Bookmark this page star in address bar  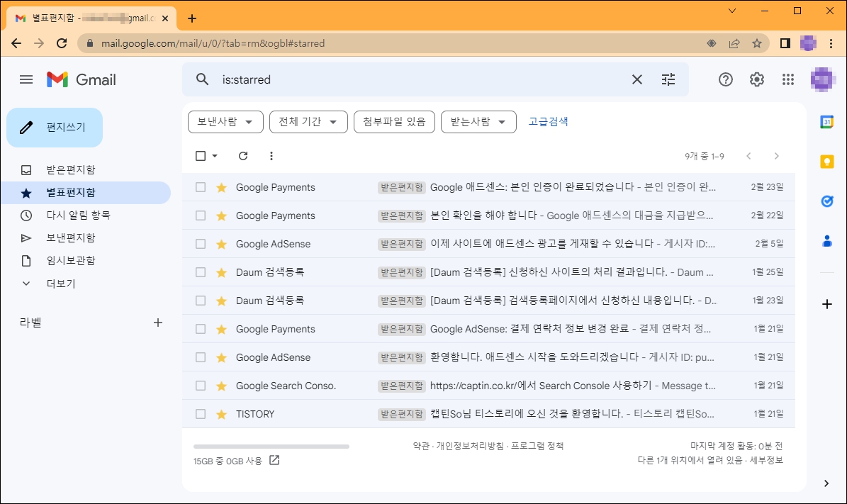pos(757,43)
